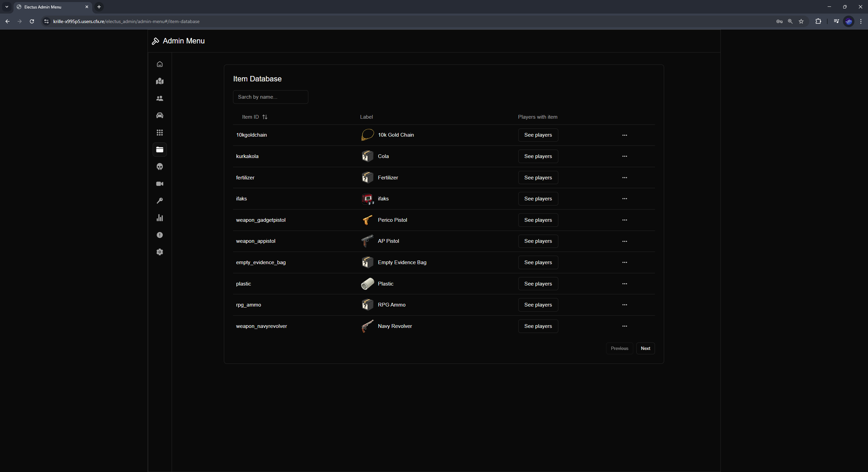This screenshot has width=868, height=472.
Task: Go to Next page of items
Action: (645, 348)
